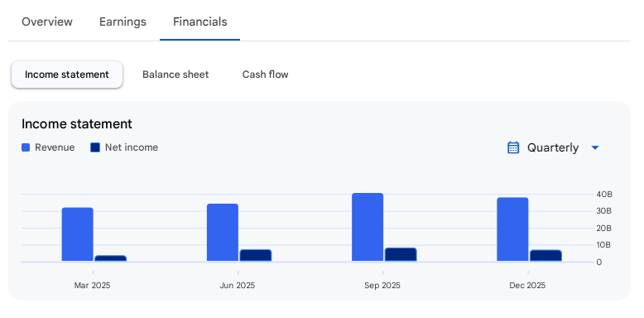Select the Jun 2025 revenue bar

pyautogui.click(x=223, y=232)
